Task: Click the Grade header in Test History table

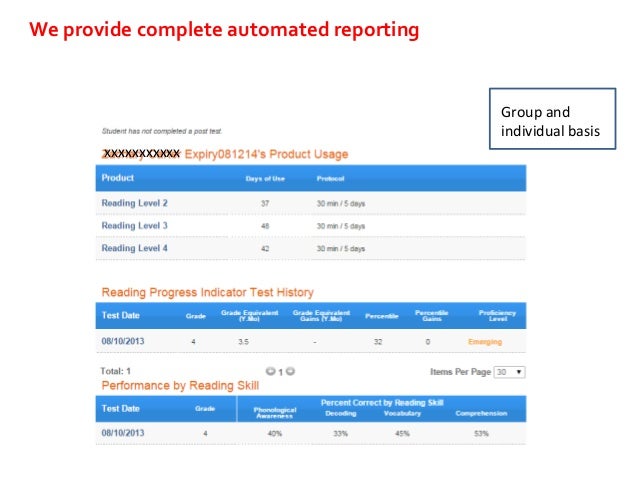Action: [x=196, y=316]
